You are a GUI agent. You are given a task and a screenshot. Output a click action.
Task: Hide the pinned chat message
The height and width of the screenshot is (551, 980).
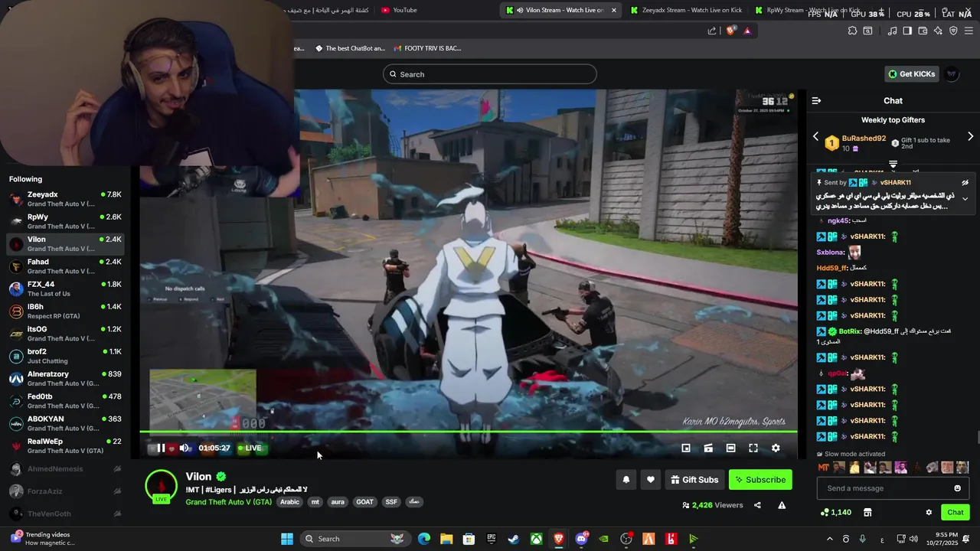965,183
